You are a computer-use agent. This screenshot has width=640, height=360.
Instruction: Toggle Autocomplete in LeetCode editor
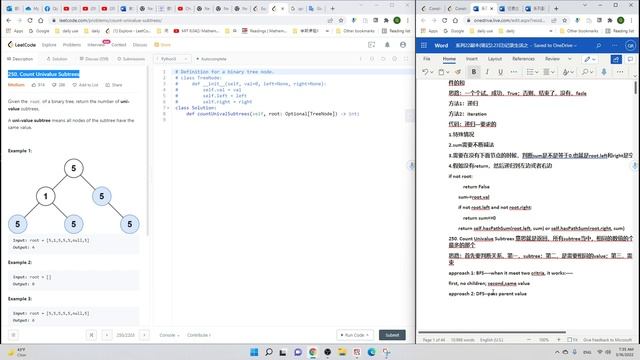tap(211, 59)
